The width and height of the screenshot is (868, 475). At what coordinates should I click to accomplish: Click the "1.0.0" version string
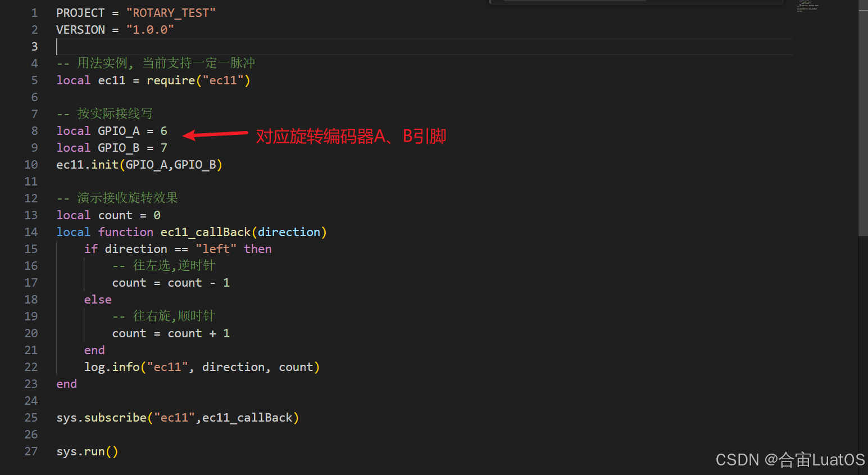[x=150, y=30]
